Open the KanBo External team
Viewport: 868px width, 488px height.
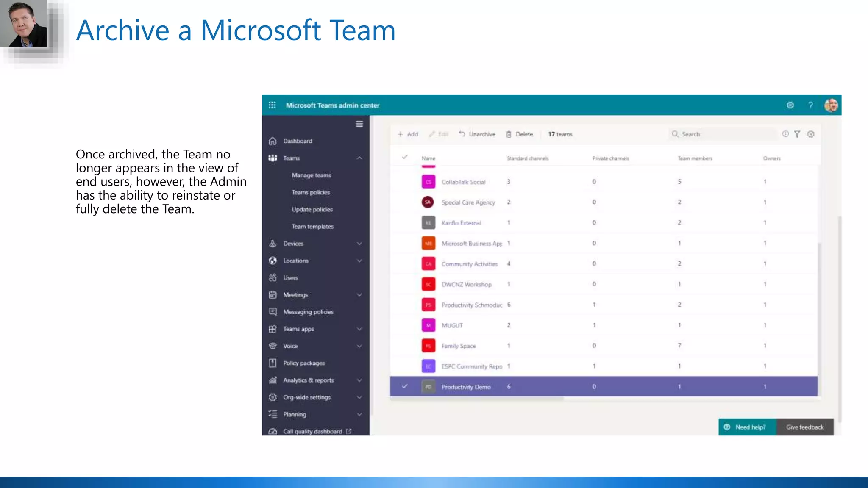pyautogui.click(x=461, y=223)
